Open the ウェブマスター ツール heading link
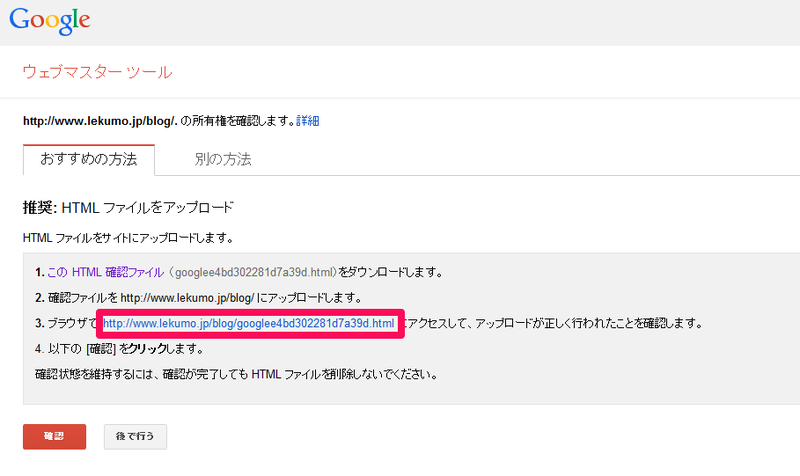 pyautogui.click(x=97, y=72)
